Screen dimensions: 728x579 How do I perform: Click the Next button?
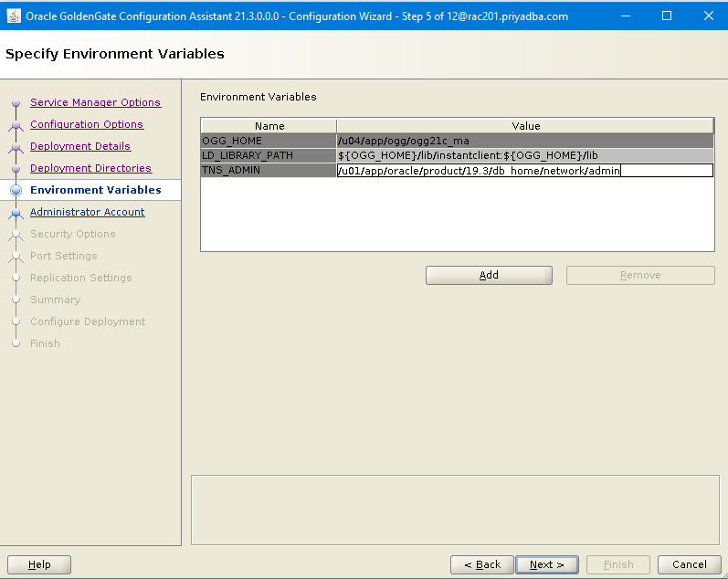547,564
